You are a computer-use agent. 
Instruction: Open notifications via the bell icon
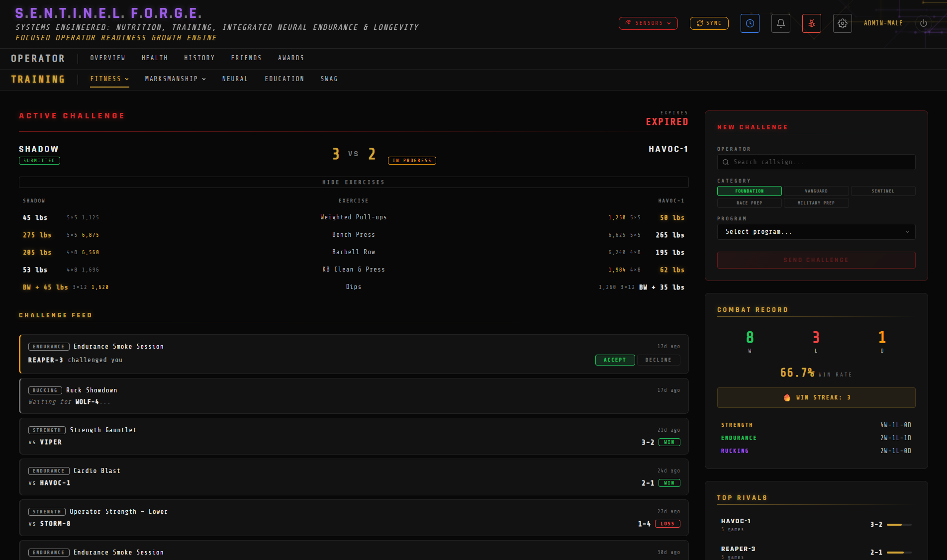[780, 23]
